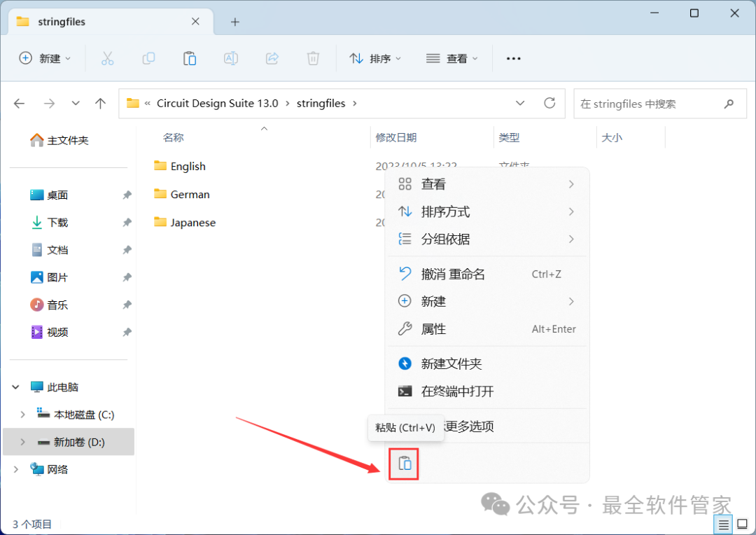
Task: Open the 查看 view dropdown in toolbar
Action: (451, 59)
